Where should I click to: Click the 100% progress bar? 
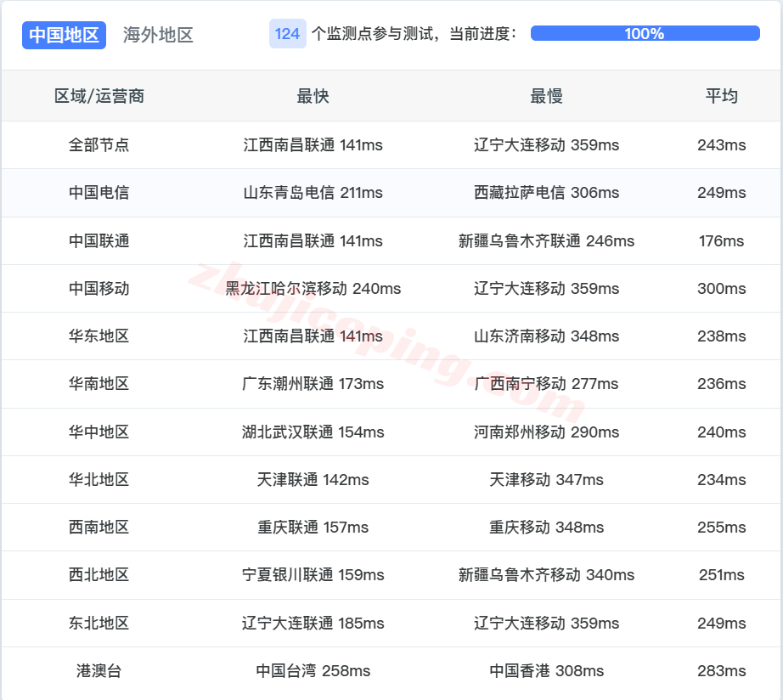click(x=645, y=34)
